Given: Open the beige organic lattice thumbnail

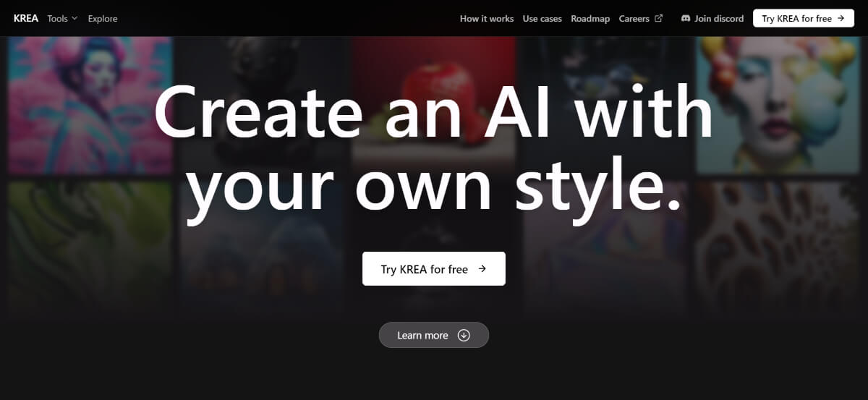Looking at the screenshot, I should (x=778, y=250).
